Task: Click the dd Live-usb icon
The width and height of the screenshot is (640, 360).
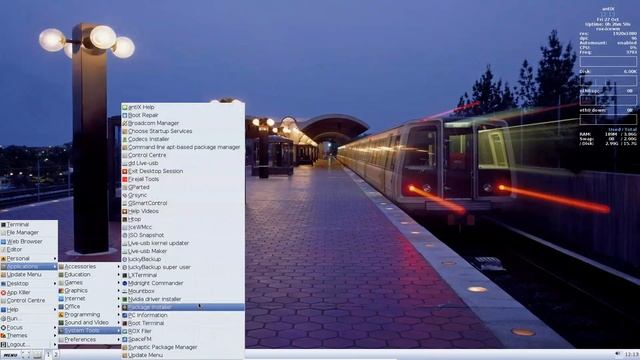Action: coord(125,163)
